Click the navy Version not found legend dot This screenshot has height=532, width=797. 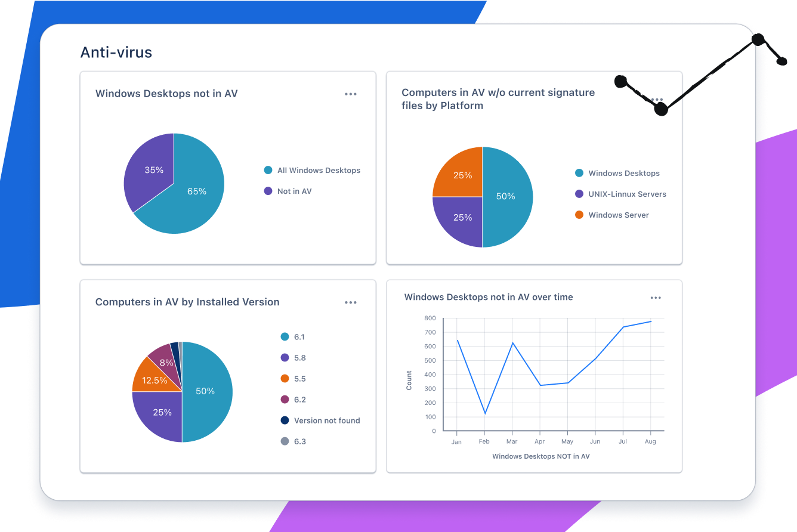(285, 420)
